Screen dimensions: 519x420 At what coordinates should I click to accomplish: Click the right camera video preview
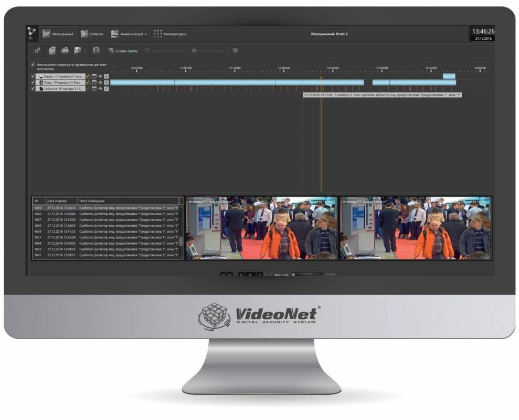[416, 228]
